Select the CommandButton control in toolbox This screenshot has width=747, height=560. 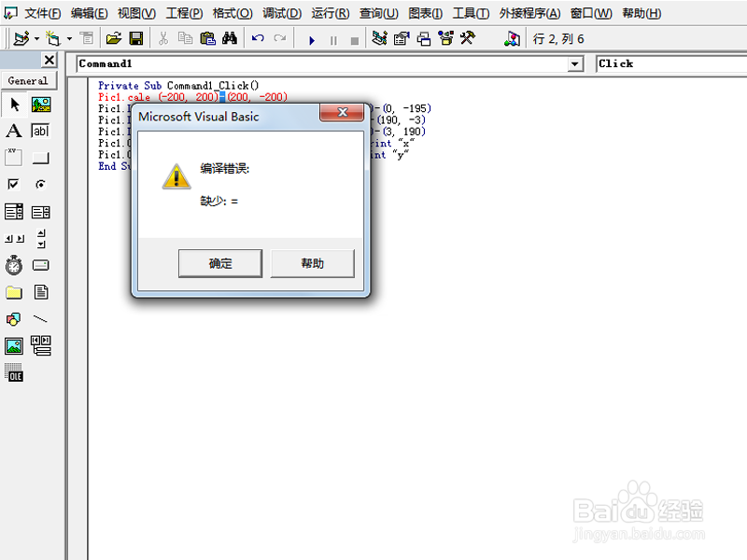point(41,157)
